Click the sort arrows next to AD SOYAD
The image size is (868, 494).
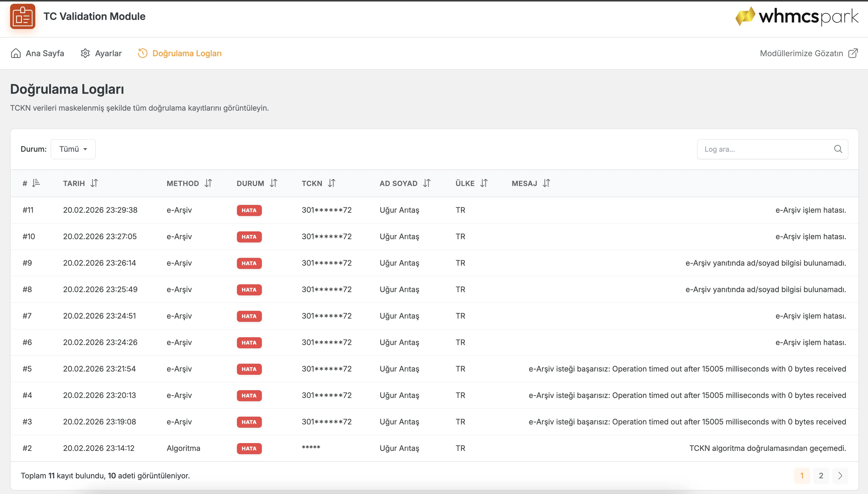click(x=427, y=183)
